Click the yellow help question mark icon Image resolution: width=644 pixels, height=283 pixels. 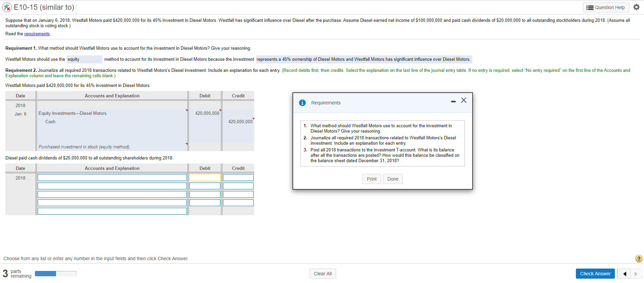pyautogui.click(x=639, y=258)
